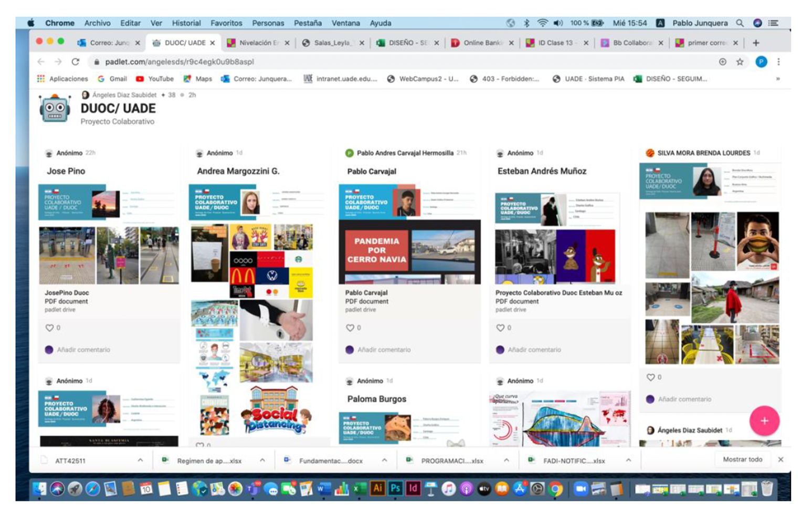Like the Pablo Carvajal post heart icon

(x=350, y=328)
